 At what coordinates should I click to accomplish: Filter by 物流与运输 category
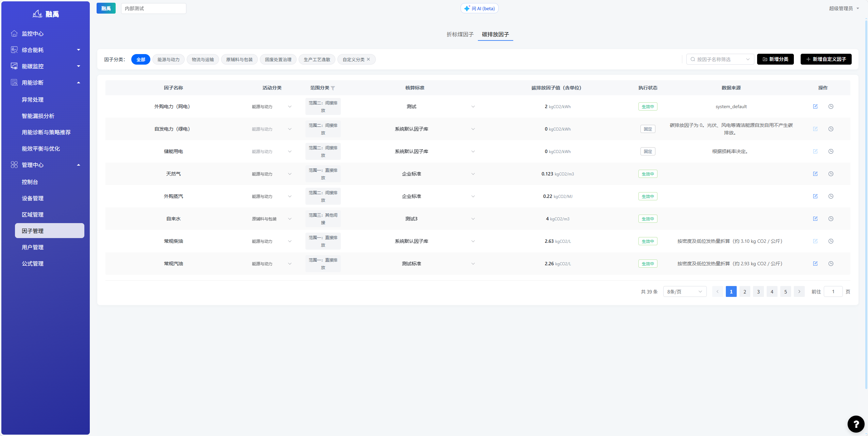click(203, 59)
